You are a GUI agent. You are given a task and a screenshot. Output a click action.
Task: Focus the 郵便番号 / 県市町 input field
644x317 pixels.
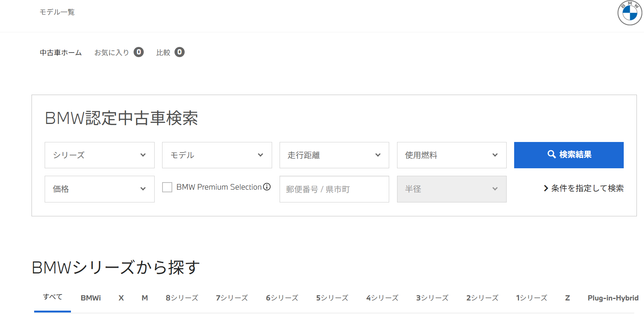click(334, 189)
